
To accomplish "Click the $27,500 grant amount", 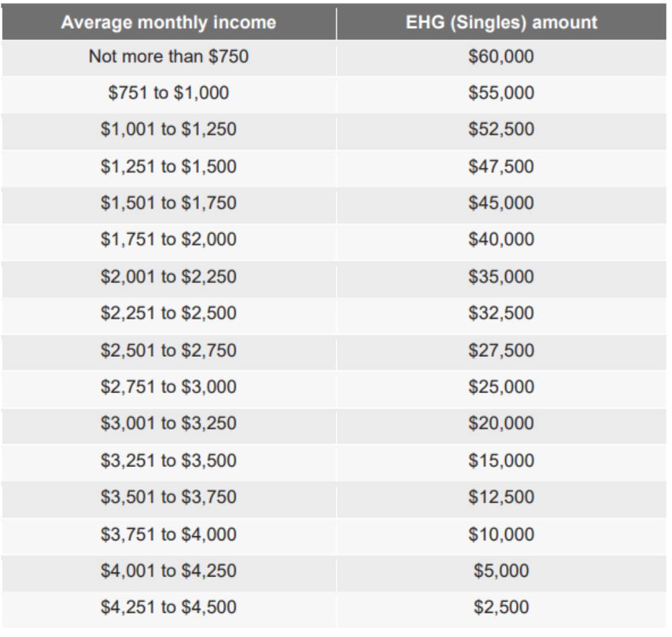I will click(501, 350).
